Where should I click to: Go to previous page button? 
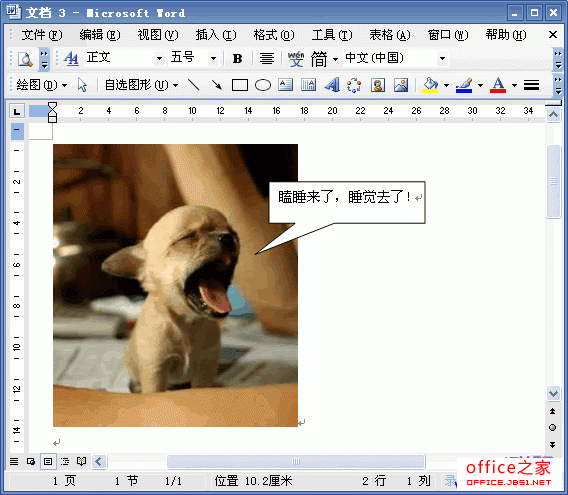552,411
